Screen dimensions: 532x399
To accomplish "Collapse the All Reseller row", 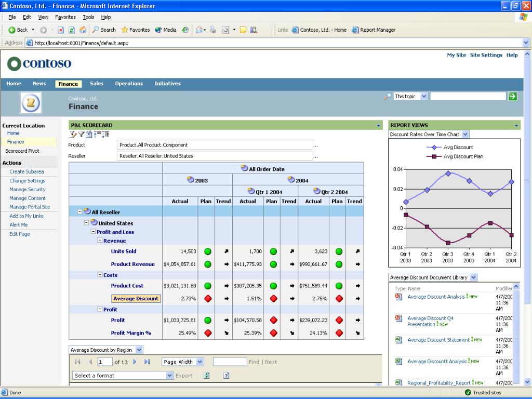I will pos(79,212).
